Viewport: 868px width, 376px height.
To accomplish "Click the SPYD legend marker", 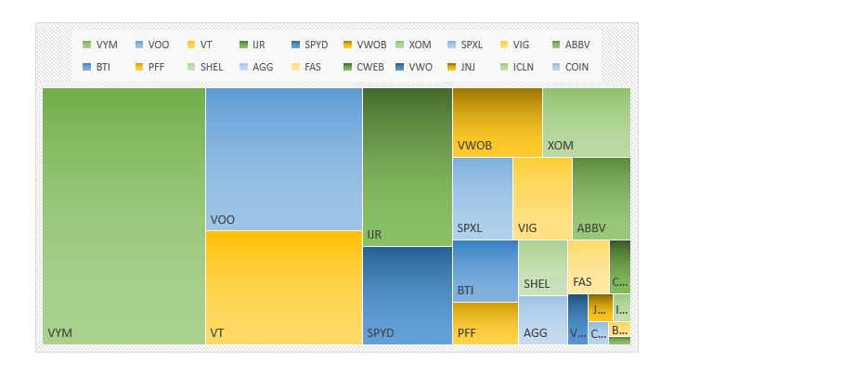I will click(x=294, y=45).
